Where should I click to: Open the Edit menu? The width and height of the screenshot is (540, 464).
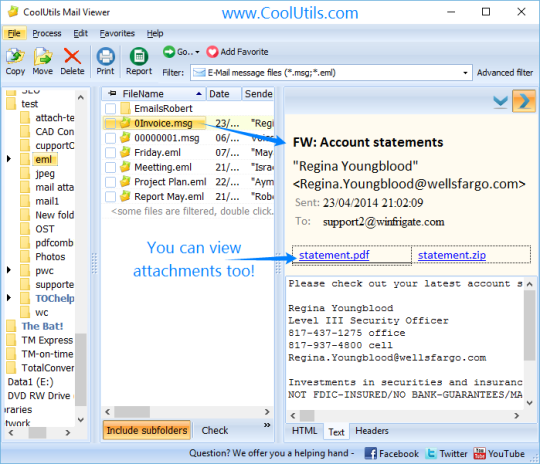tap(81, 33)
